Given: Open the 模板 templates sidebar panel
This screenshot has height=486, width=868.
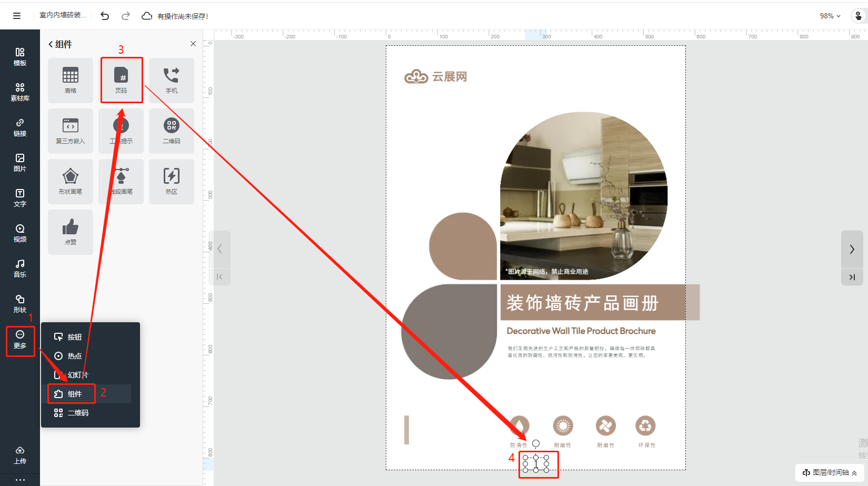Looking at the screenshot, I should coord(19,57).
